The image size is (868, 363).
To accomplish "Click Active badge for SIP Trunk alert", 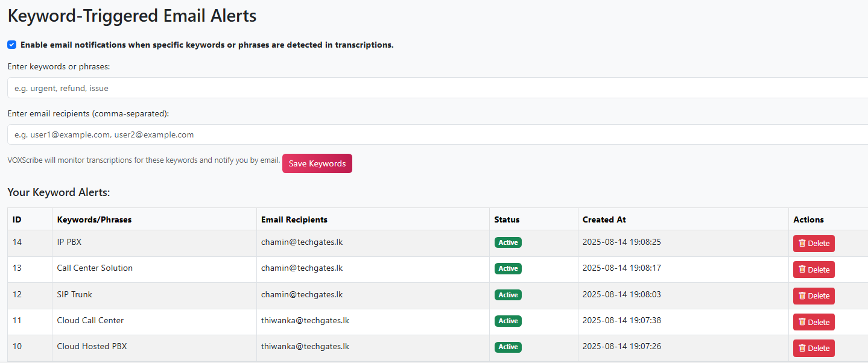I will pyautogui.click(x=508, y=295).
